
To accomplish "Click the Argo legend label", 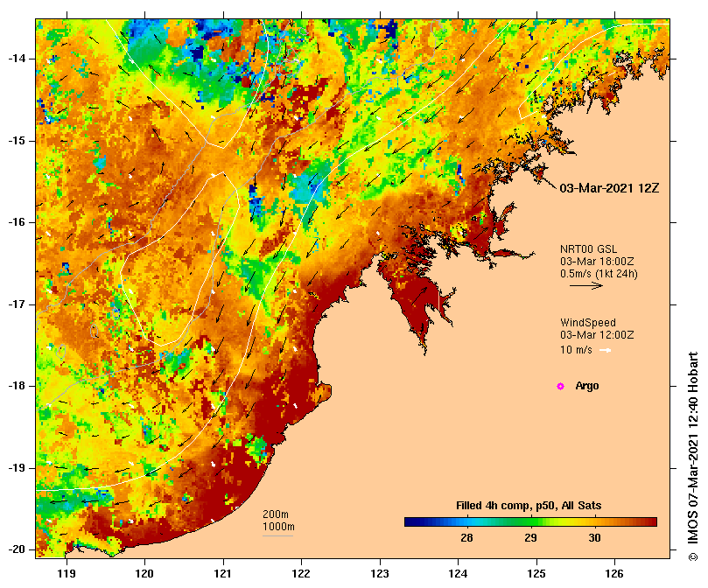I will pos(587,386).
